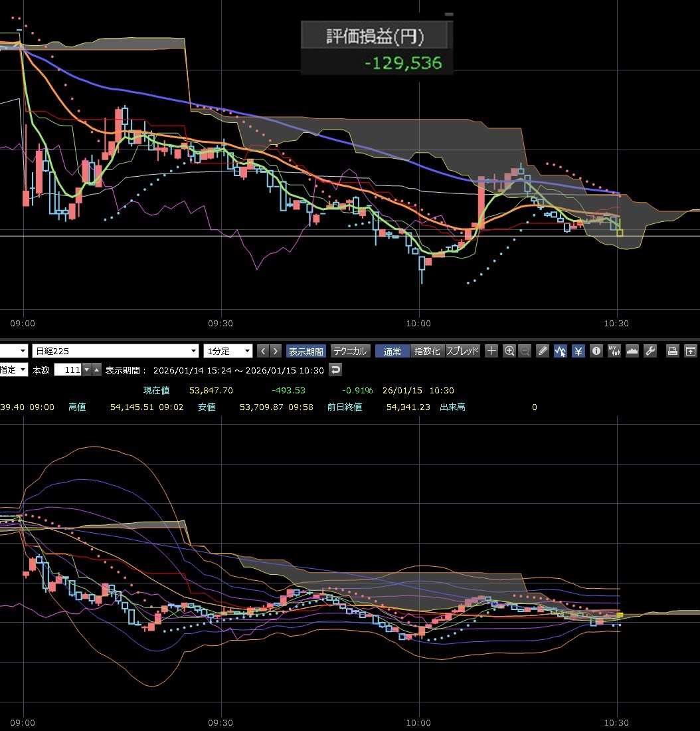Print the chart using the printer icon
This screenshot has height=731, width=700.
[672, 351]
